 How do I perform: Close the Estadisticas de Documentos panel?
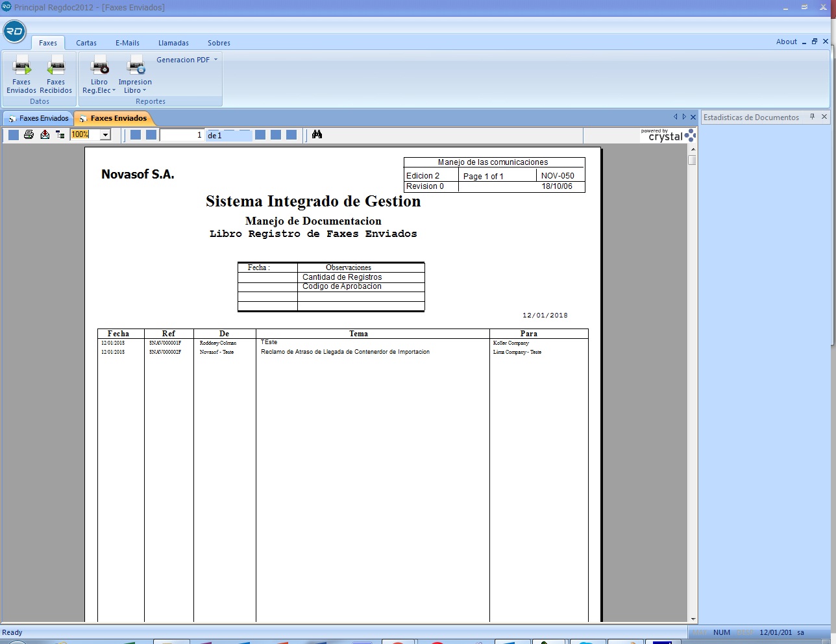[x=824, y=117]
